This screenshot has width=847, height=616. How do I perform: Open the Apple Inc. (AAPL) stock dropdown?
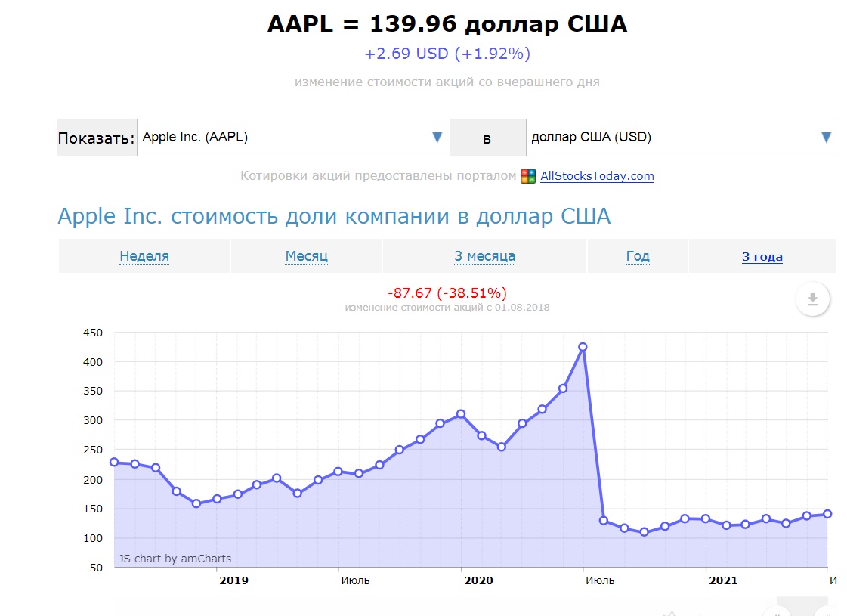coord(293,138)
